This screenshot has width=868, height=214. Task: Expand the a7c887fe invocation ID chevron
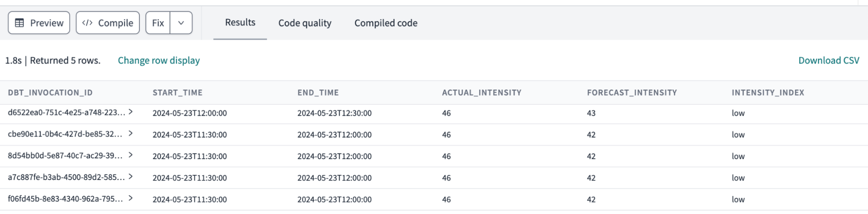click(x=131, y=177)
